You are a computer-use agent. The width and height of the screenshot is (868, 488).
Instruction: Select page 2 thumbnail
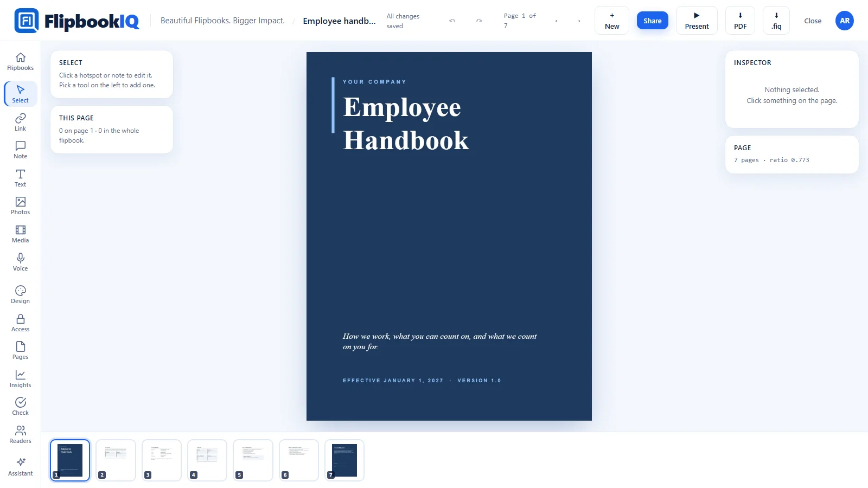(116, 460)
